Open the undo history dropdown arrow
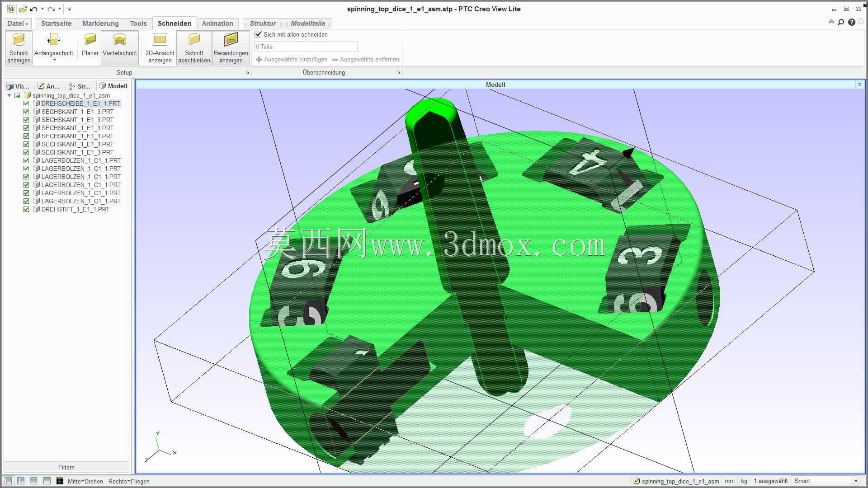The height and width of the screenshot is (488, 868). coord(42,9)
